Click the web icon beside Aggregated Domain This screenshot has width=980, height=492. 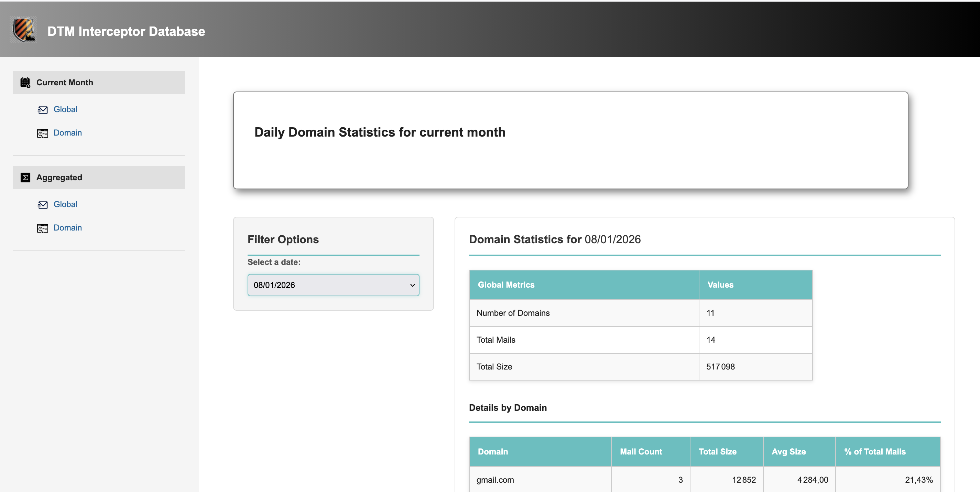click(x=43, y=228)
